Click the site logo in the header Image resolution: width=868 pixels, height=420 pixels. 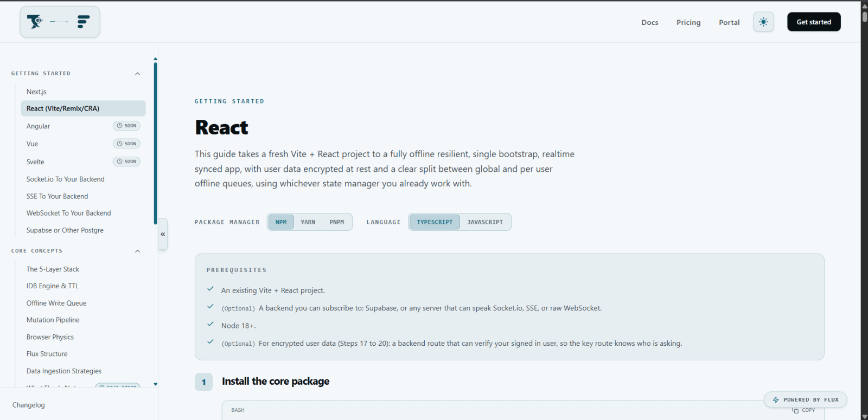coord(60,22)
